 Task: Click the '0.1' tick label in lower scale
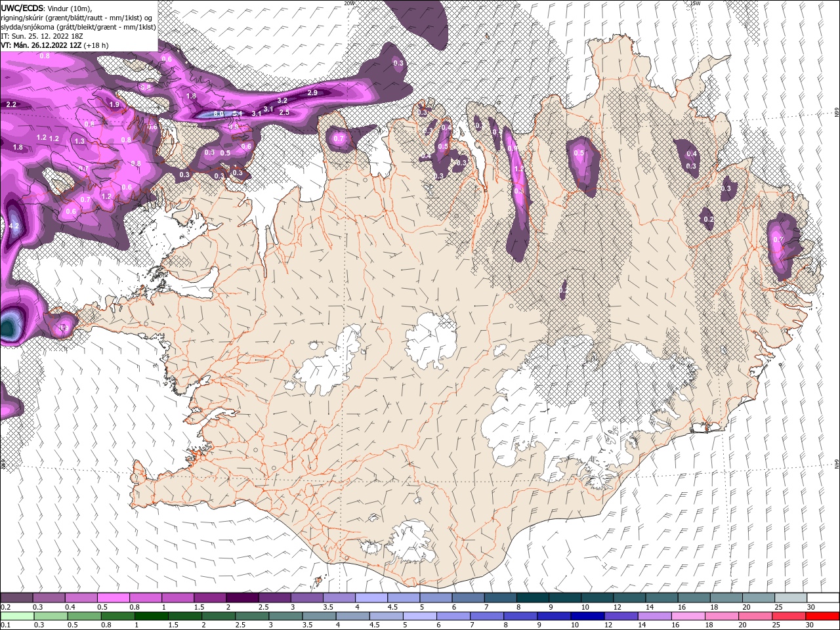coord(6,625)
